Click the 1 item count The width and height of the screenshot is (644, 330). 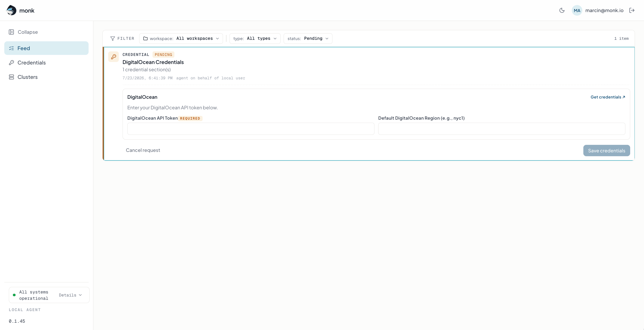tap(621, 39)
